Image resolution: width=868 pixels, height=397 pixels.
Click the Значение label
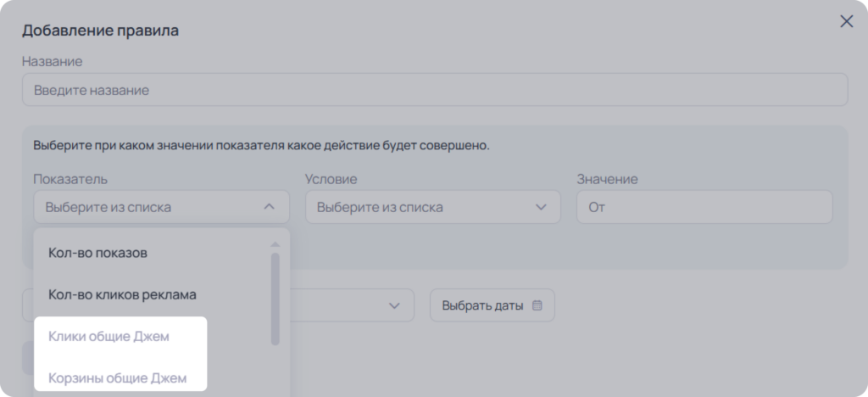(607, 179)
